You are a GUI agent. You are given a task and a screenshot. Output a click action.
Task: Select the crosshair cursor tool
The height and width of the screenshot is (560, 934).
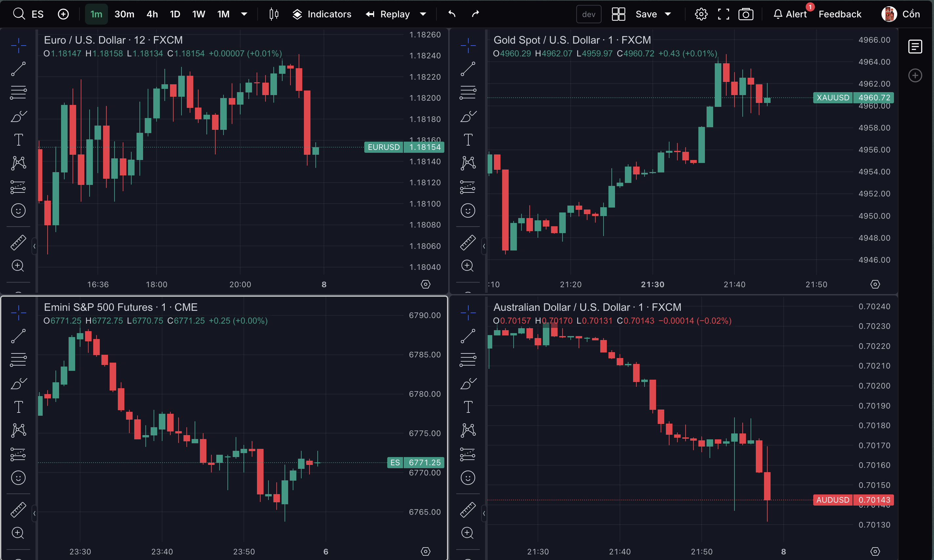tap(18, 45)
